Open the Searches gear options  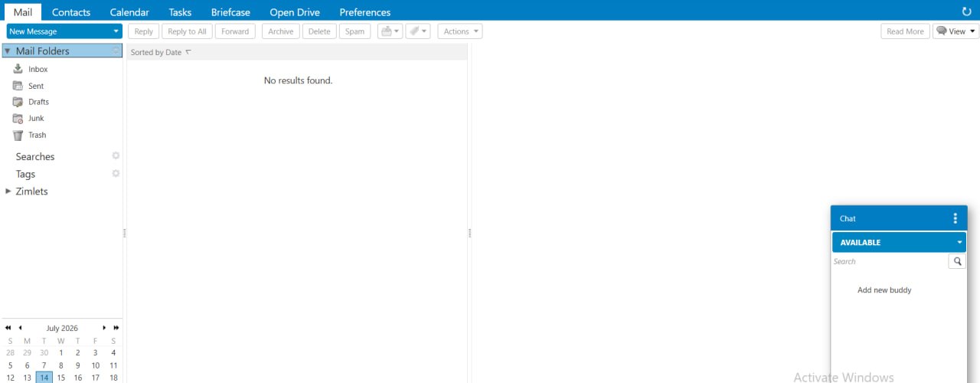coord(116,155)
